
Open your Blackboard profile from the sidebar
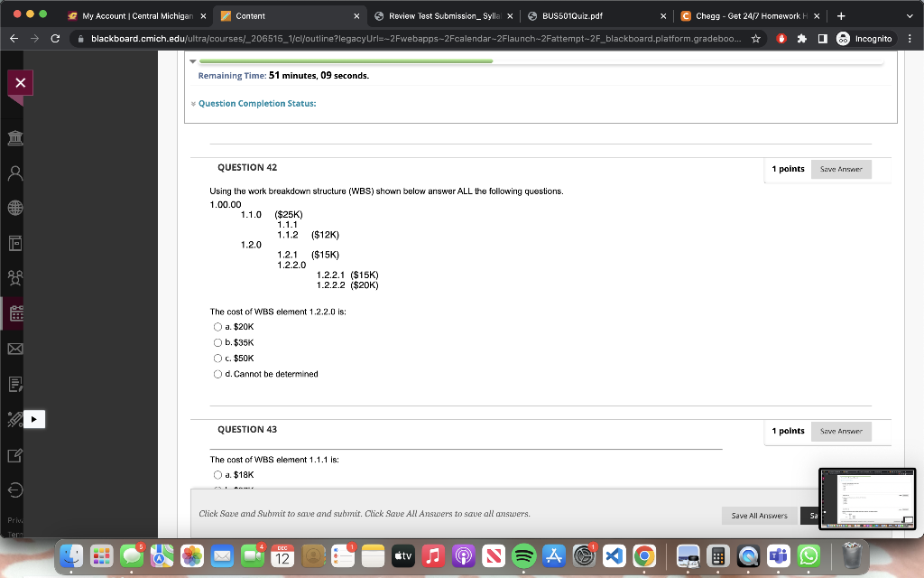pos(14,172)
